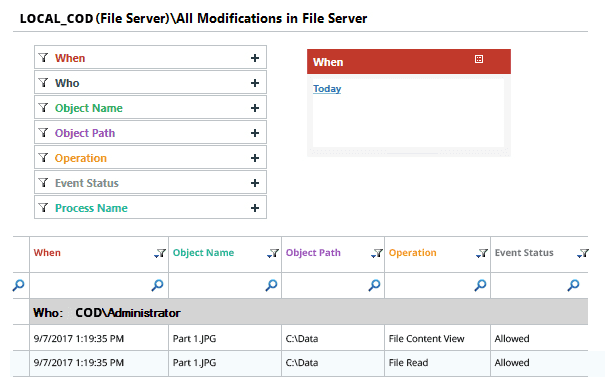
Task: Click the filter icon in Operation column header
Action: click(x=482, y=254)
